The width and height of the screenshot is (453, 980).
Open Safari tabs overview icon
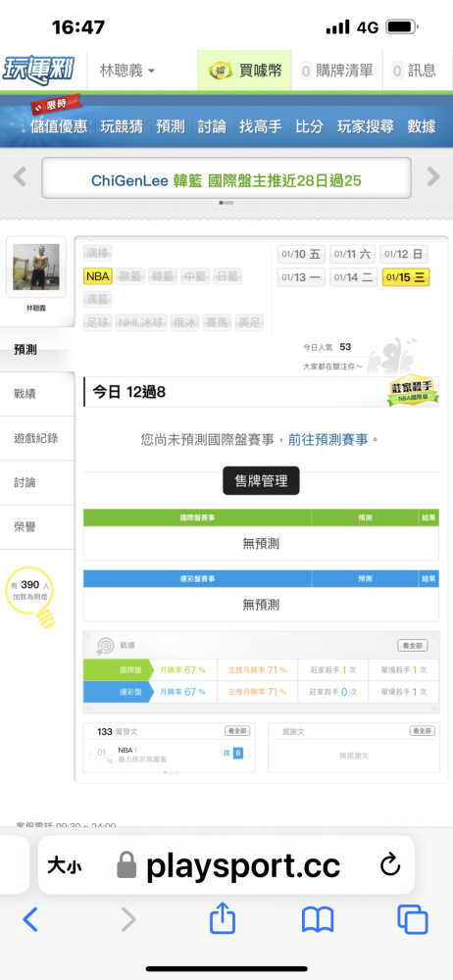(413, 919)
